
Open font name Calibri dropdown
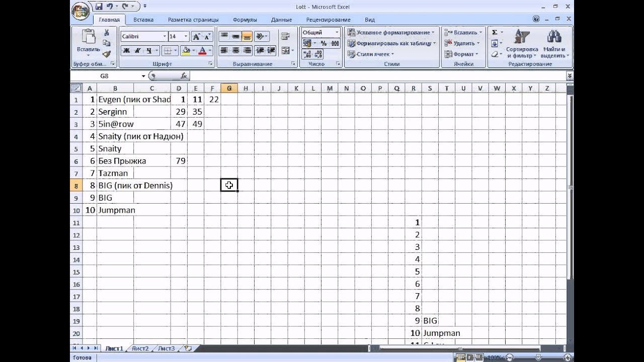point(165,37)
